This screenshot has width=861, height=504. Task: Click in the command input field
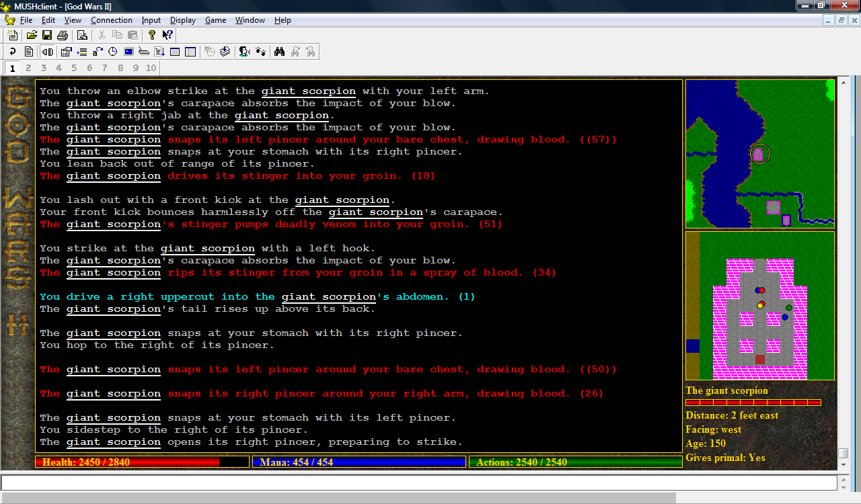click(417, 482)
